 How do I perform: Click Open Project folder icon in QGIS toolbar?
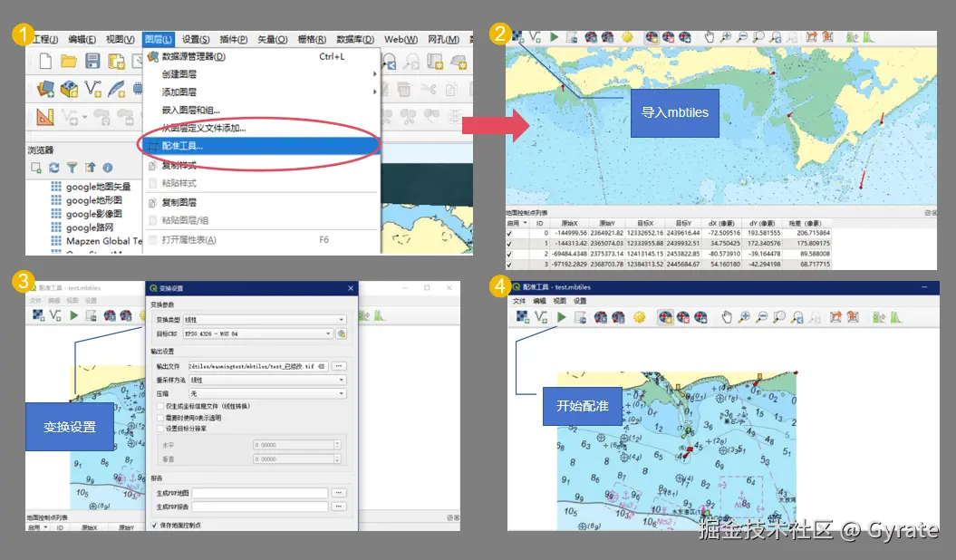[68, 61]
